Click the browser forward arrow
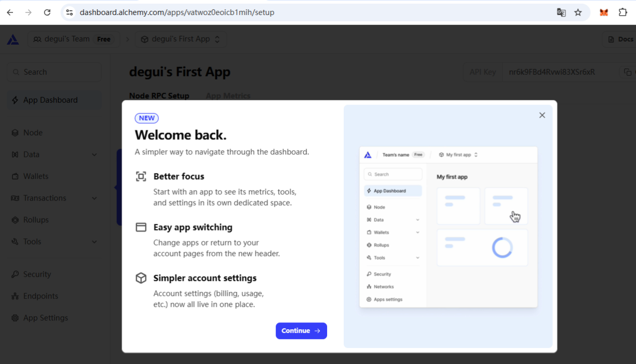Screen dimensions: 636x364 tap(29, 12)
